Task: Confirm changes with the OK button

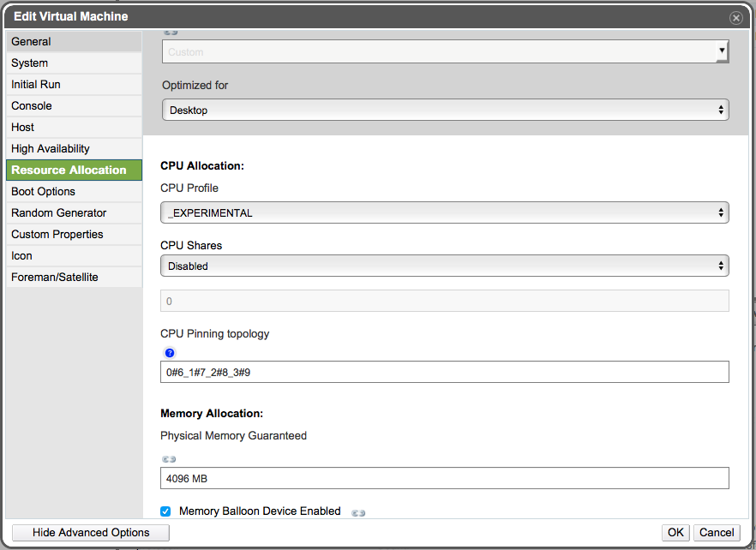Action: pyautogui.click(x=675, y=533)
